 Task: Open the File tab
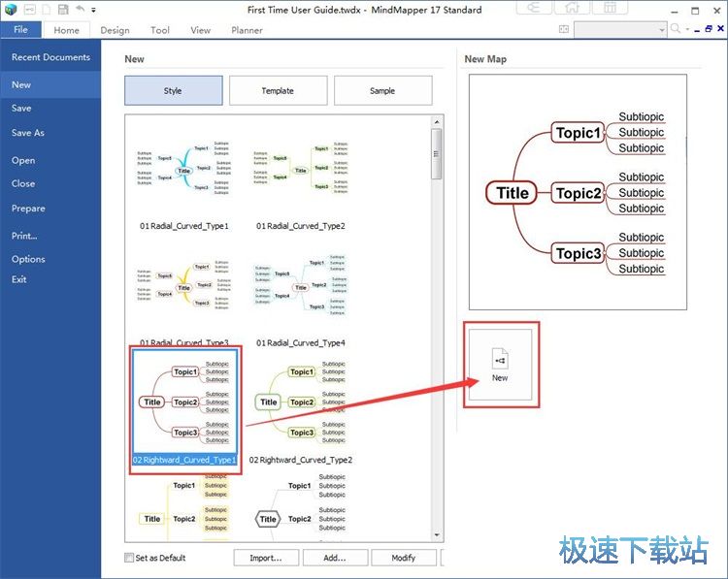click(x=21, y=30)
